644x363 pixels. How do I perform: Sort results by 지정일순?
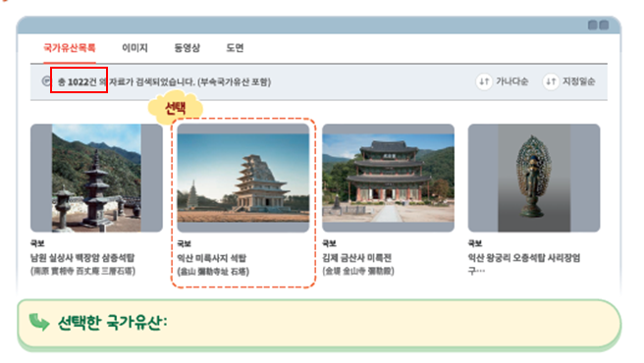point(578,81)
